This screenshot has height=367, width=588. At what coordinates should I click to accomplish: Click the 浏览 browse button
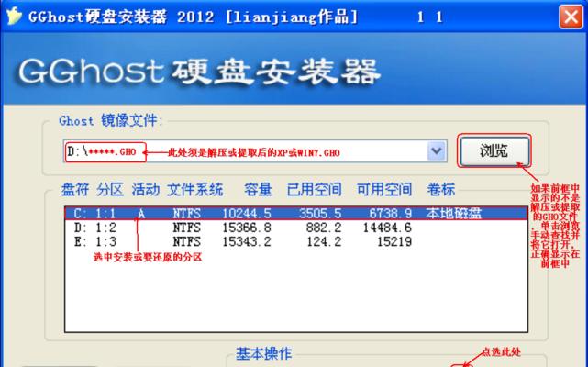(x=494, y=150)
